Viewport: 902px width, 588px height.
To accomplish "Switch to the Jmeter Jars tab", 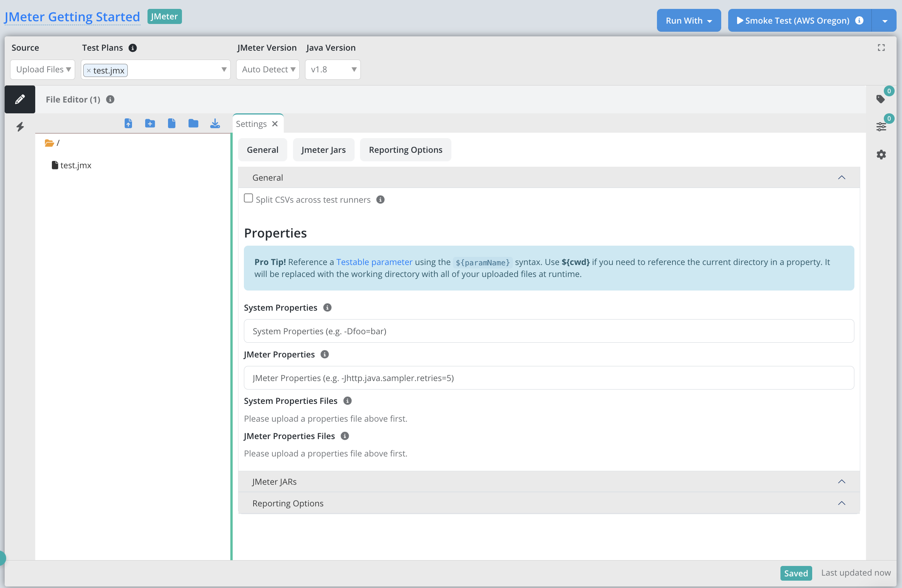I will (323, 150).
